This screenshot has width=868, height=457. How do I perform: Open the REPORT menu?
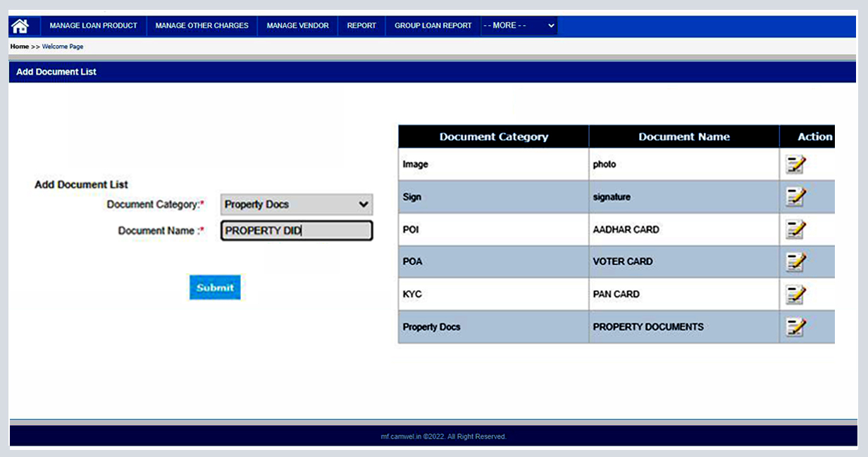pyautogui.click(x=361, y=25)
